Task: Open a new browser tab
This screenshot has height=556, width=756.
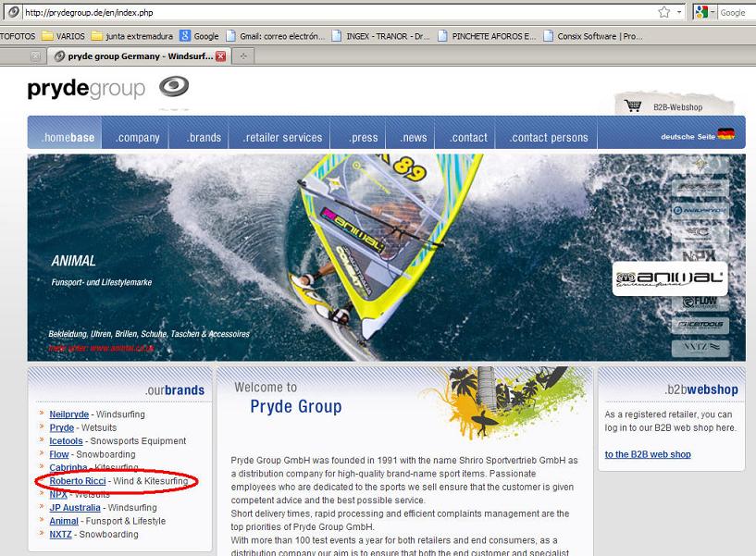Action: coord(243,56)
